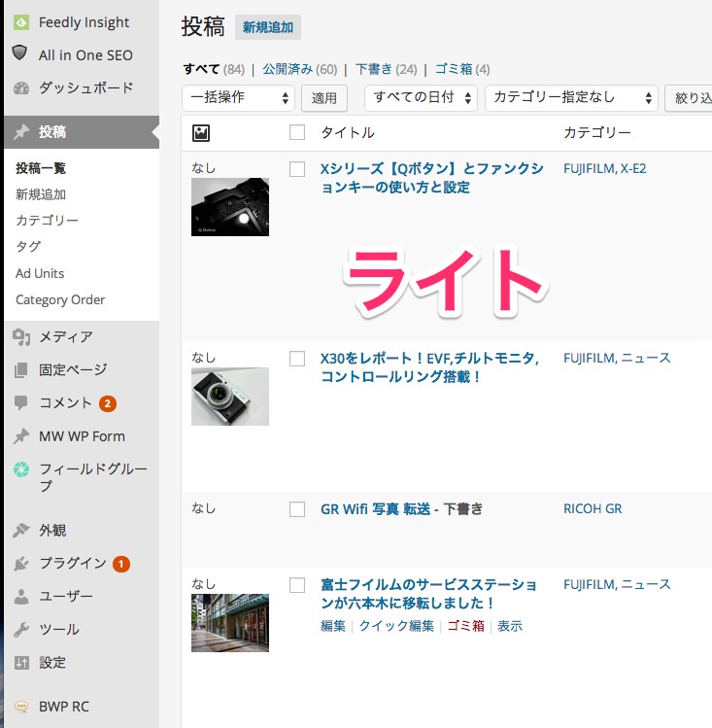Click the 絞り込み filter button
The height and width of the screenshot is (728, 712).
[690, 98]
